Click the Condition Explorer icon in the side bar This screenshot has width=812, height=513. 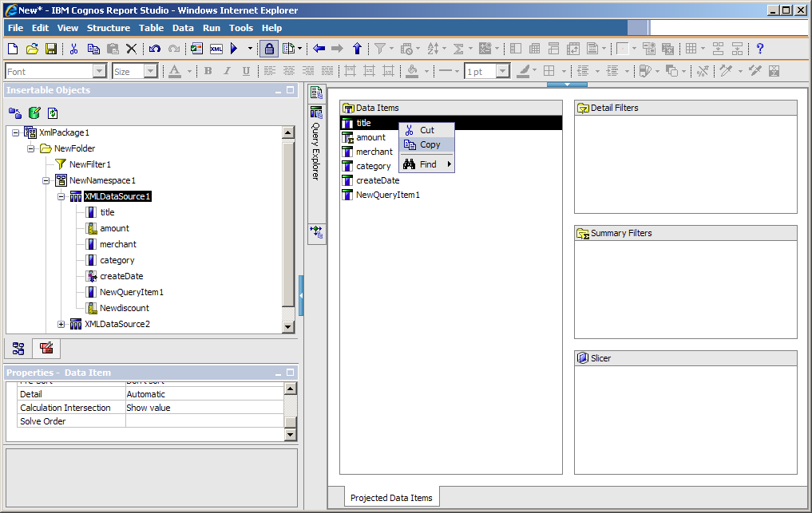click(316, 232)
